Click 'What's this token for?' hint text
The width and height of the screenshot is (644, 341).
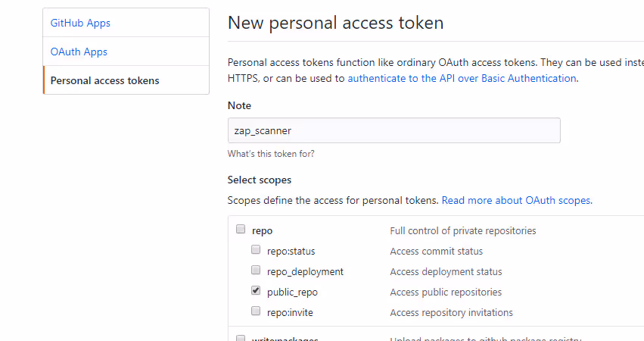[x=271, y=154]
